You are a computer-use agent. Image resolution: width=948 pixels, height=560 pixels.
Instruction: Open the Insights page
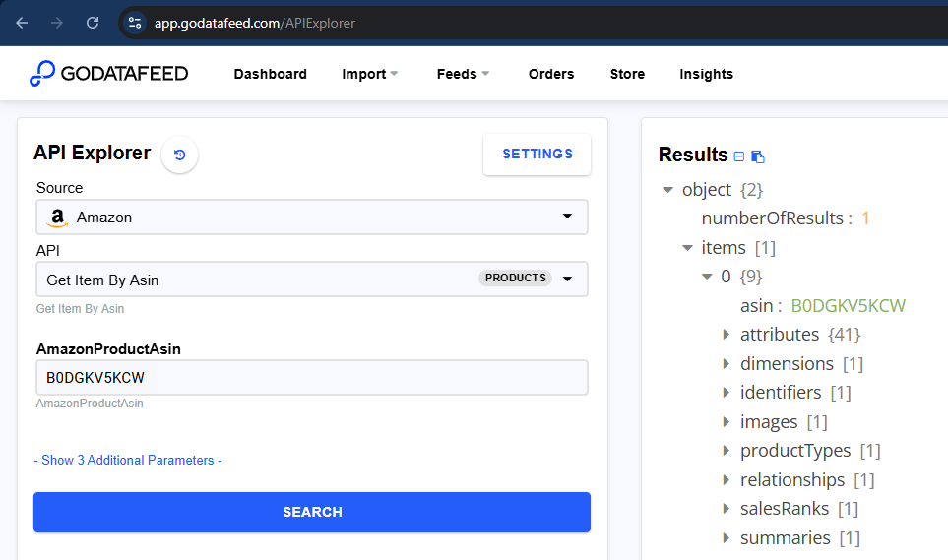pyautogui.click(x=706, y=74)
